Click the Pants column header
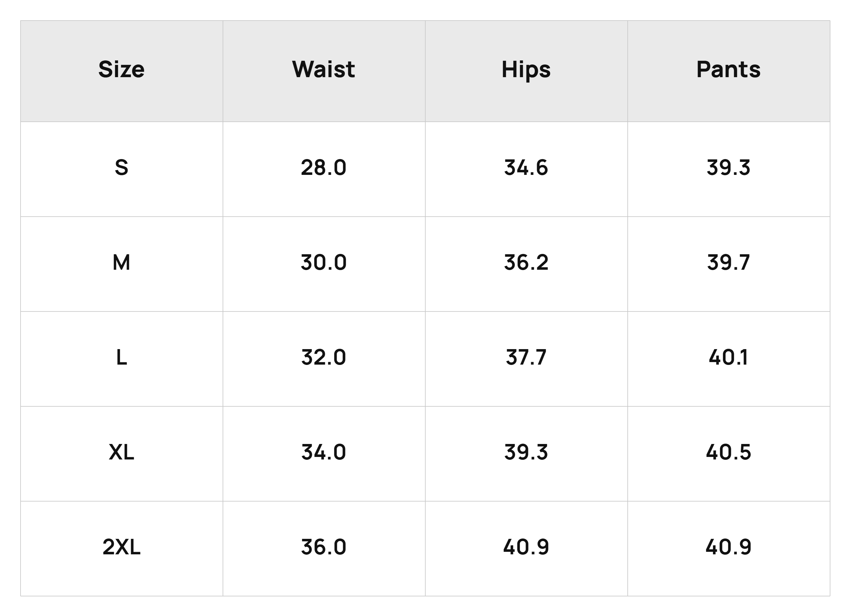The image size is (850, 616). tap(729, 69)
